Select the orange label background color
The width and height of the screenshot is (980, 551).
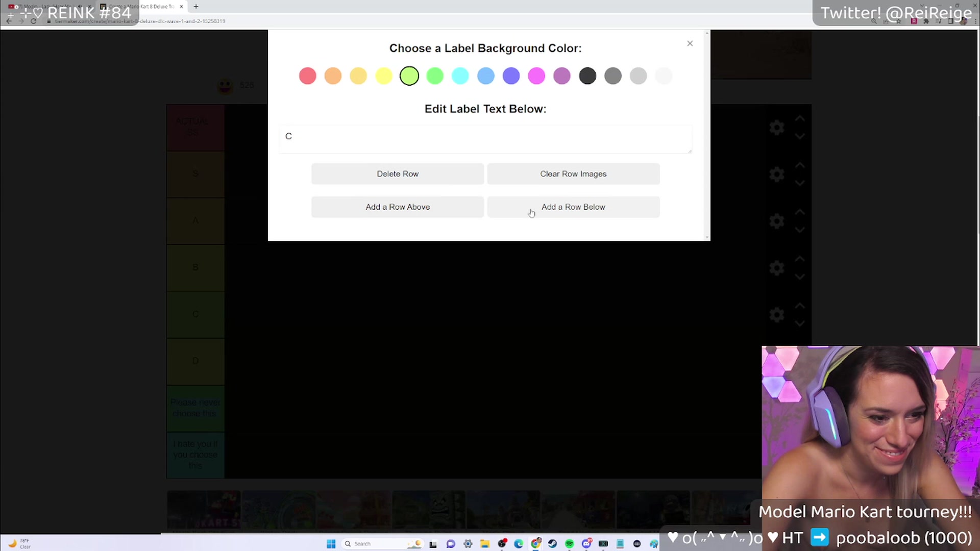[x=333, y=76]
